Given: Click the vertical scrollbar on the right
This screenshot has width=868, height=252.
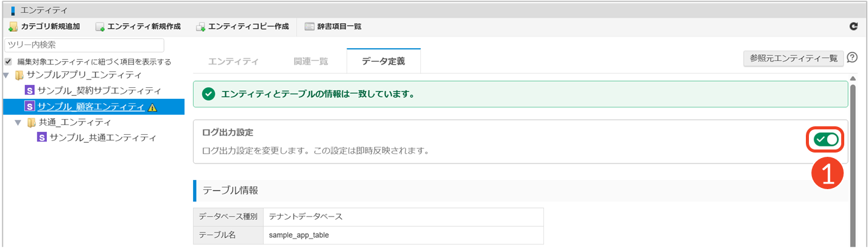Looking at the screenshot, I should pyautogui.click(x=853, y=165).
